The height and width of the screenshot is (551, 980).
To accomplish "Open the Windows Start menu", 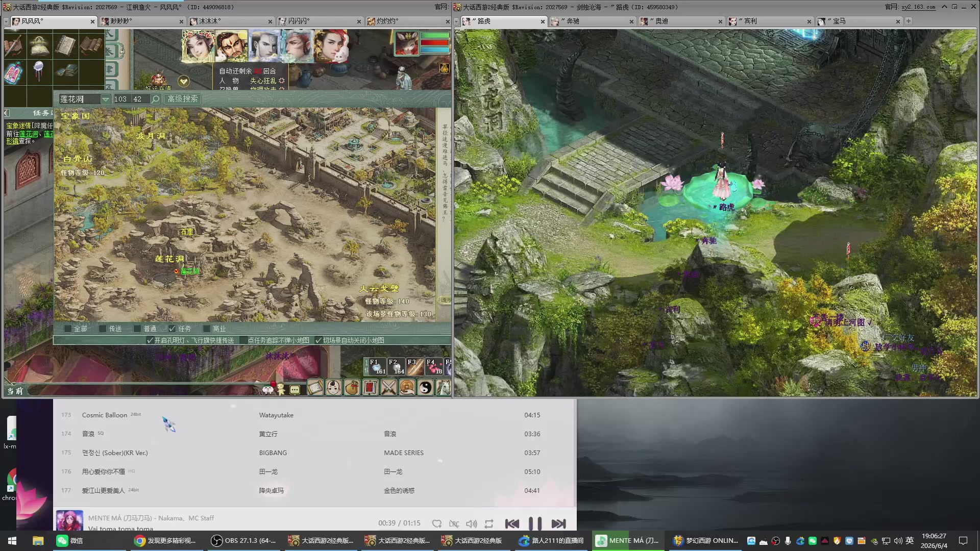I will pos(12,541).
